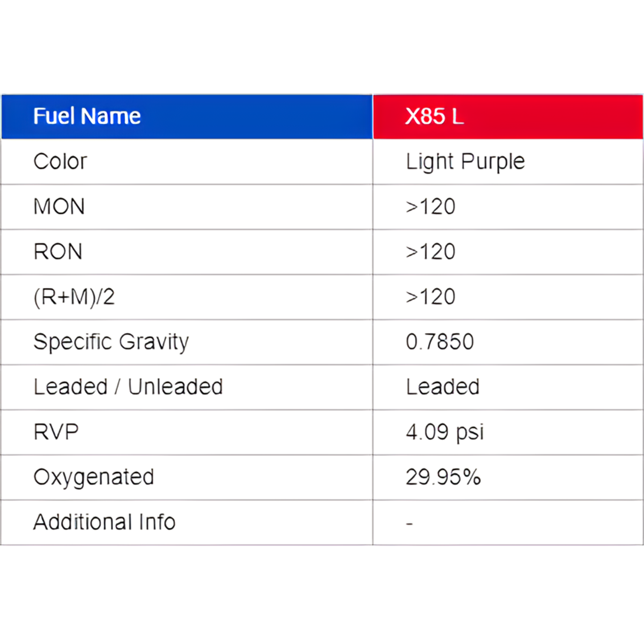Click the 4.09 psi value
This screenshot has height=644, width=644.
click(x=445, y=432)
